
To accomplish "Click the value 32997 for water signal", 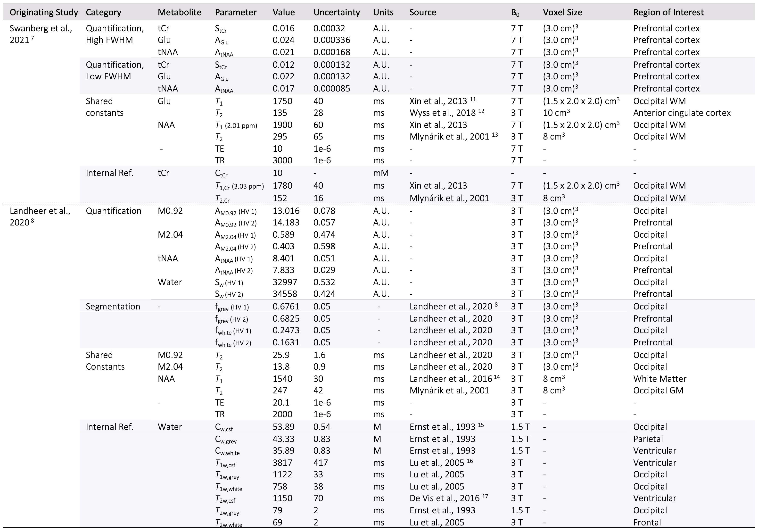I will [285, 282].
